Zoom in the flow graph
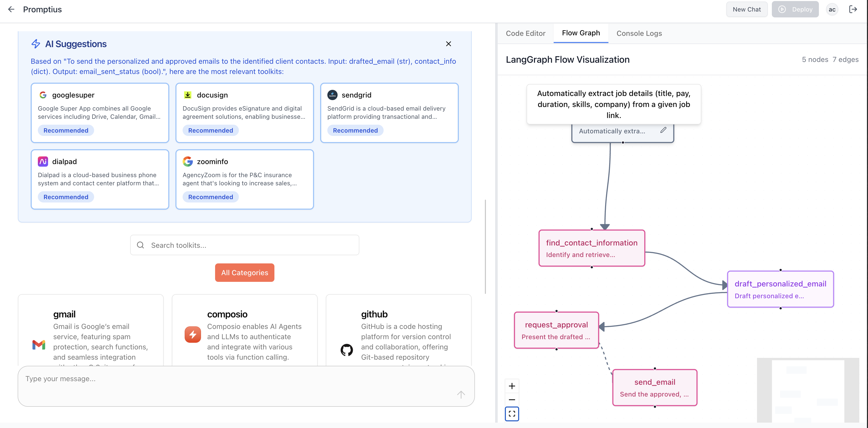Image resolution: width=868 pixels, height=428 pixels. click(511, 386)
